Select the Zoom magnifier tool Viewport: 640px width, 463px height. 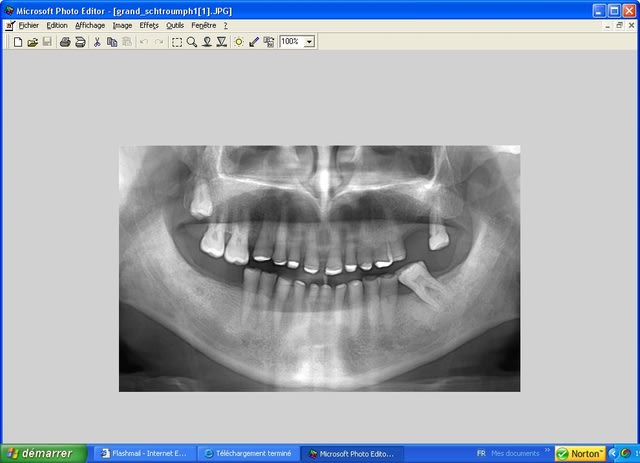point(191,42)
